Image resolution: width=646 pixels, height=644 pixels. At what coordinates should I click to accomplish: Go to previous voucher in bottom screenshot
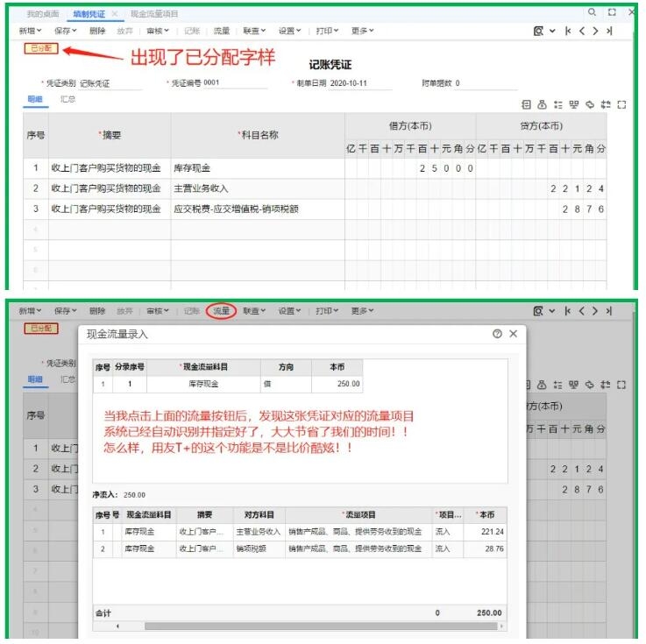point(582,311)
